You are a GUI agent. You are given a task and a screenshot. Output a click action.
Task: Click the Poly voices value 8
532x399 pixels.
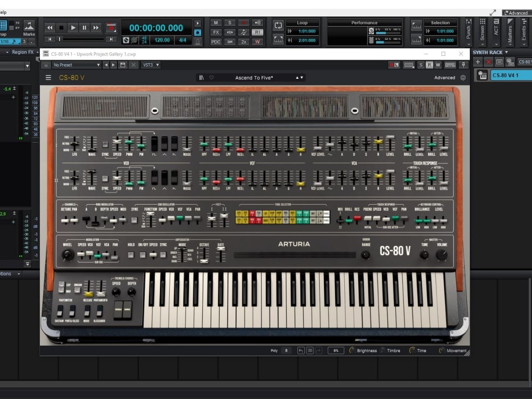[286, 351]
